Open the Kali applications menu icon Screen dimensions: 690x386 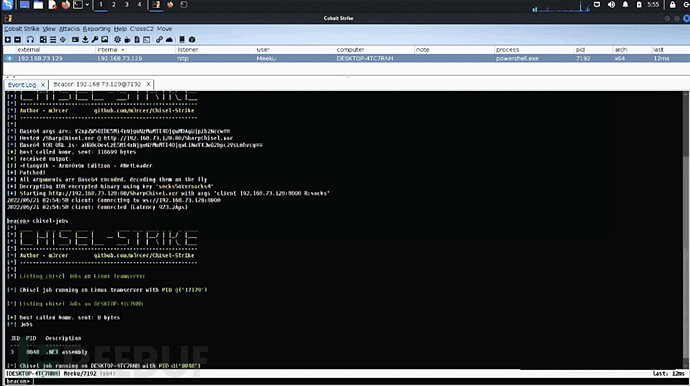[7, 5]
